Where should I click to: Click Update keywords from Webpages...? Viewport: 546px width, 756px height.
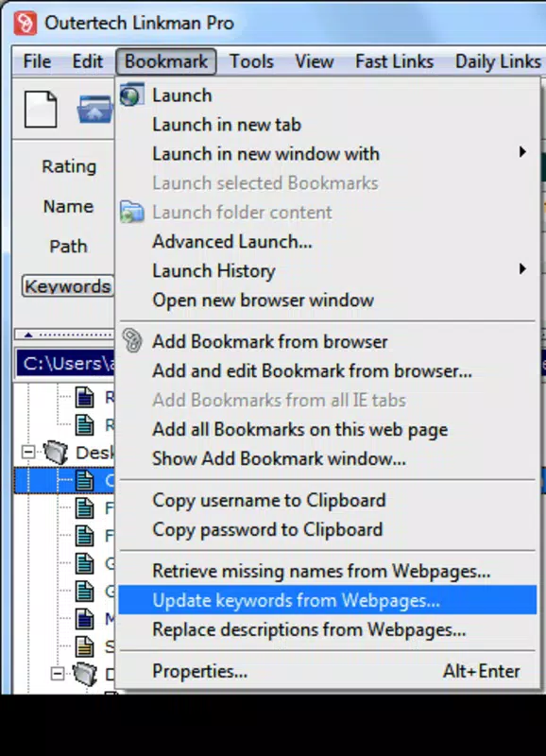click(328, 600)
